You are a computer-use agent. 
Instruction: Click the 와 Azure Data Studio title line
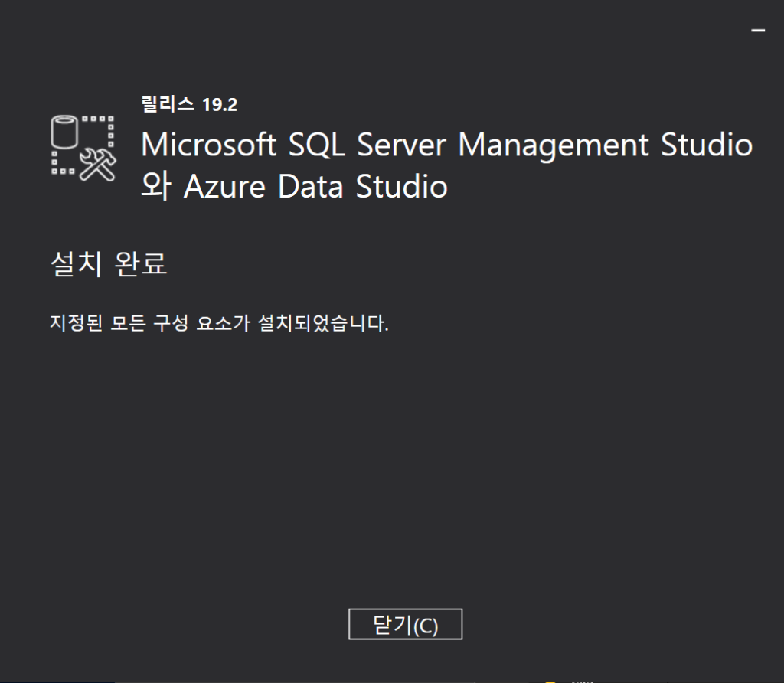click(x=294, y=186)
